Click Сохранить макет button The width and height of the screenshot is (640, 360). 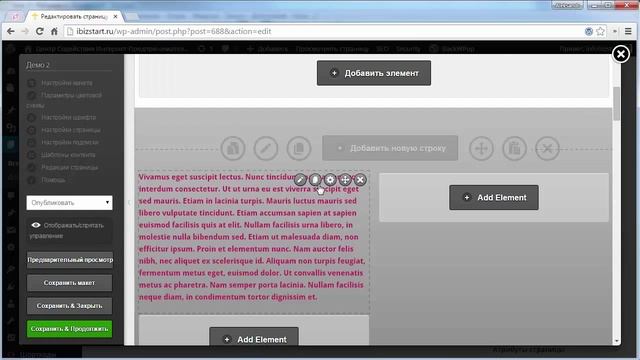coord(69,283)
